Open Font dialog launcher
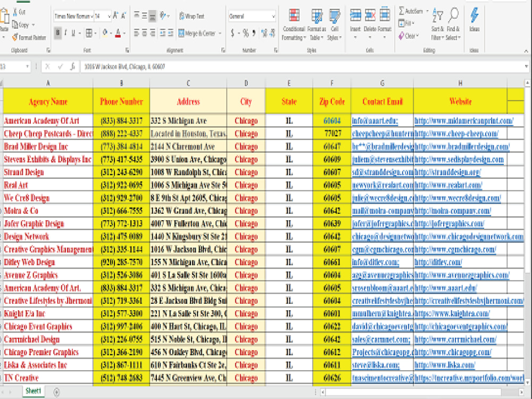This screenshot has width=532, height=399. (x=127, y=50)
